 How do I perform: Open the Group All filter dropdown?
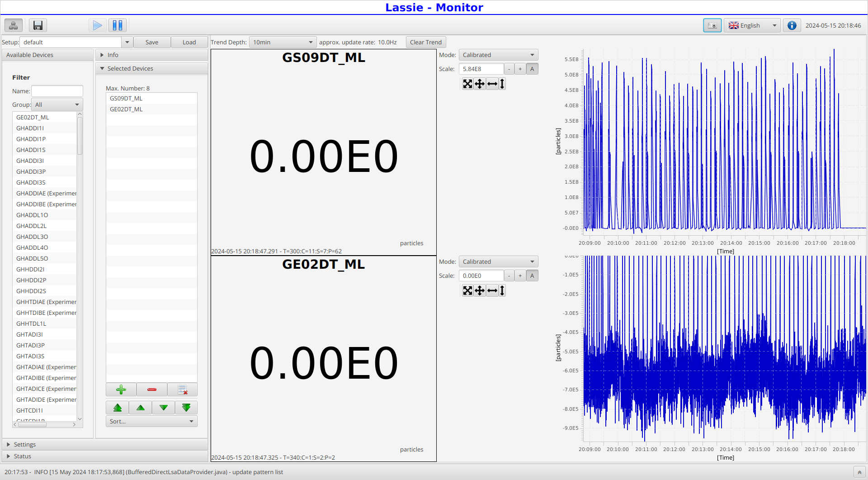(57, 105)
